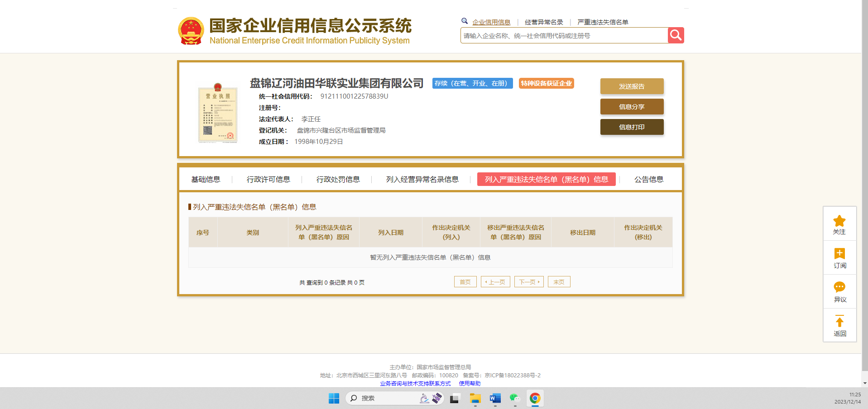The height and width of the screenshot is (409, 868).
Task: Switch to the 公告信息 tab
Action: click(x=648, y=180)
